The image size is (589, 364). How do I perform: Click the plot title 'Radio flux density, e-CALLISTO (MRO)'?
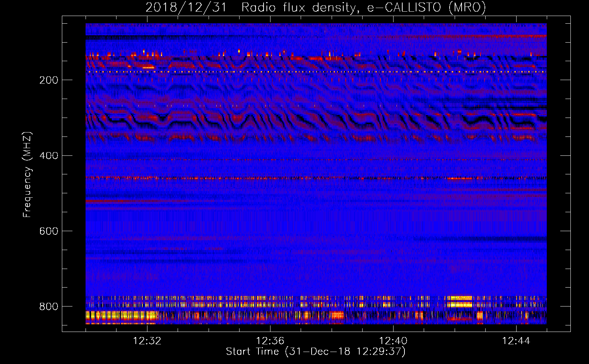pyautogui.click(x=364, y=8)
